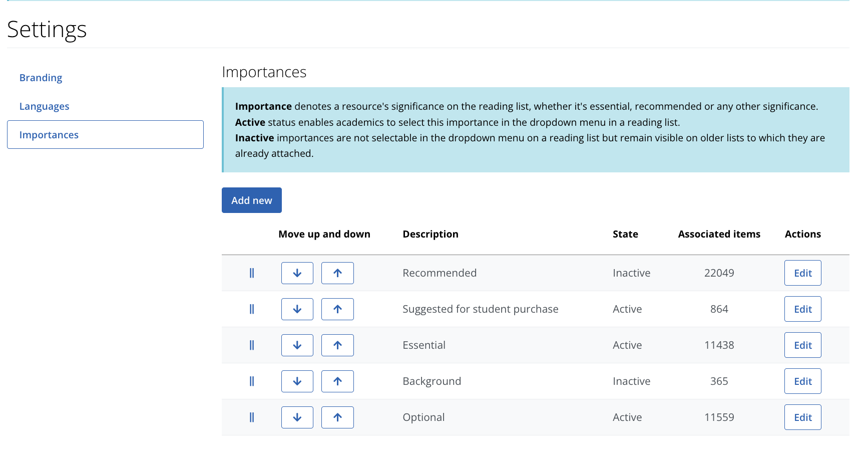Move Suggested for student purchase up

[337, 309]
